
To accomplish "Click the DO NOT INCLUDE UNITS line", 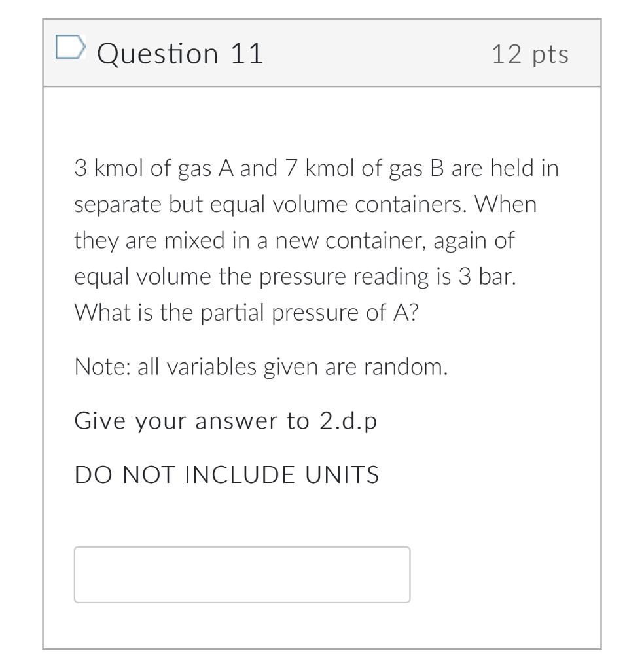I will [227, 474].
